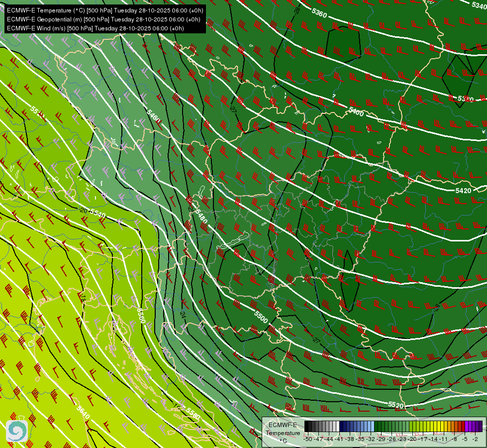Click the -24 isotherm label on the map
This screenshot has width=487, height=448.
coord(183,315)
